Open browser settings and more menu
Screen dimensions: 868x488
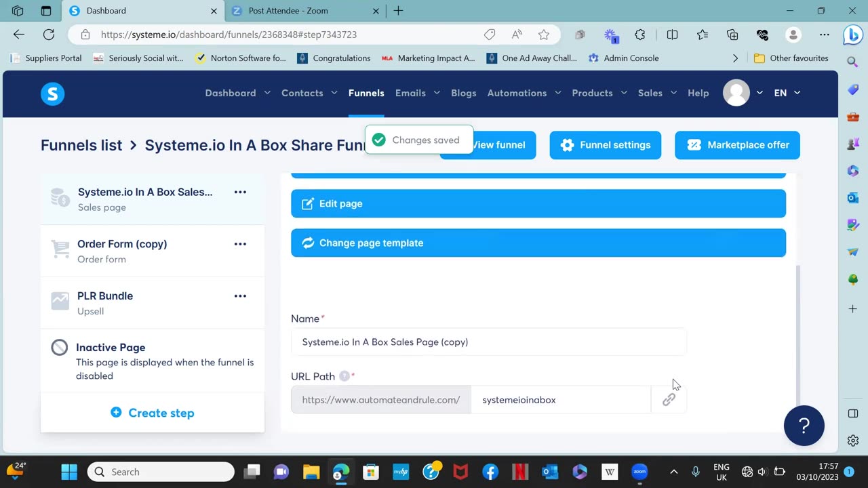[x=825, y=35]
